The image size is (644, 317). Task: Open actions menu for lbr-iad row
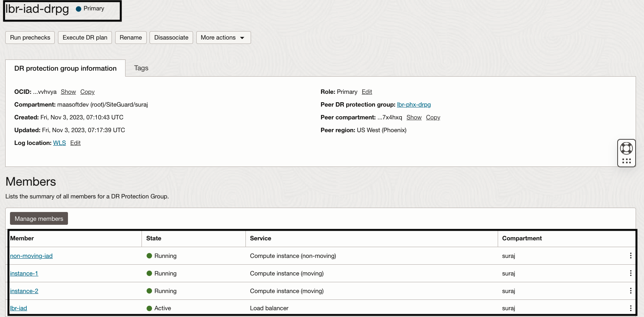tap(630, 308)
